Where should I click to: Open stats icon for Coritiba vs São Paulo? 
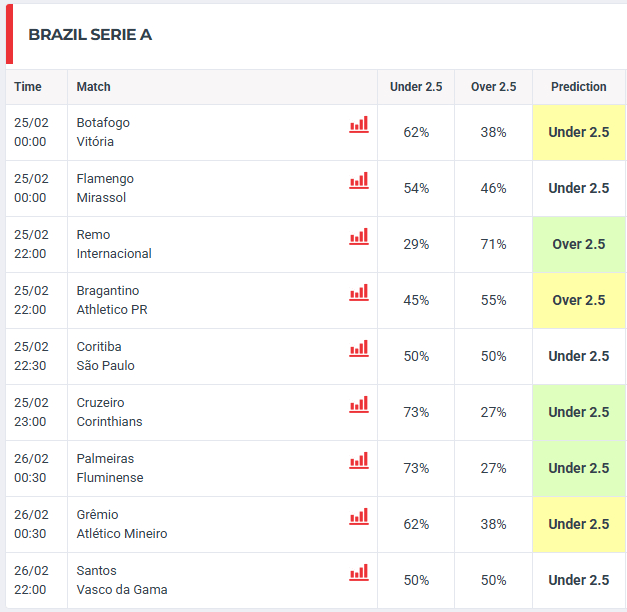(358, 349)
